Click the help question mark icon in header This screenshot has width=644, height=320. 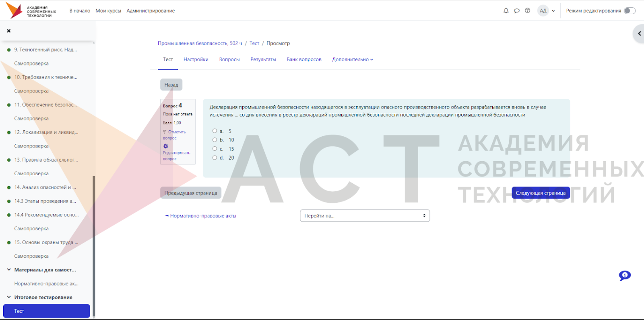[x=528, y=11]
